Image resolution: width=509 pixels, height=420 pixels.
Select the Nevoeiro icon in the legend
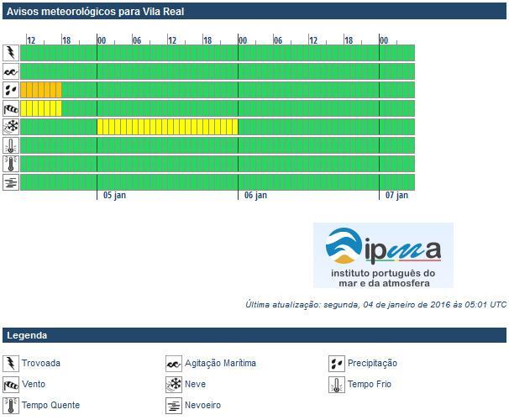click(174, 406)
